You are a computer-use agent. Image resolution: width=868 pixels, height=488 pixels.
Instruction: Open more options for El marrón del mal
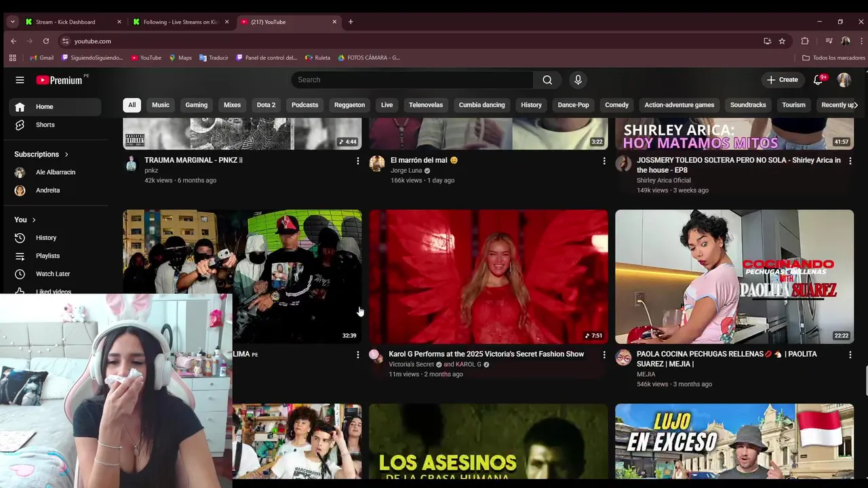pos(604,161)
